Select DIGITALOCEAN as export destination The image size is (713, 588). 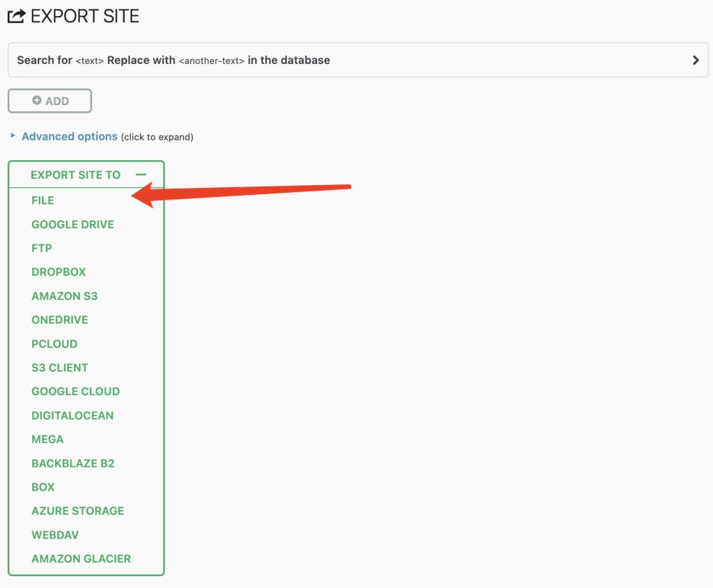[72, 415]
